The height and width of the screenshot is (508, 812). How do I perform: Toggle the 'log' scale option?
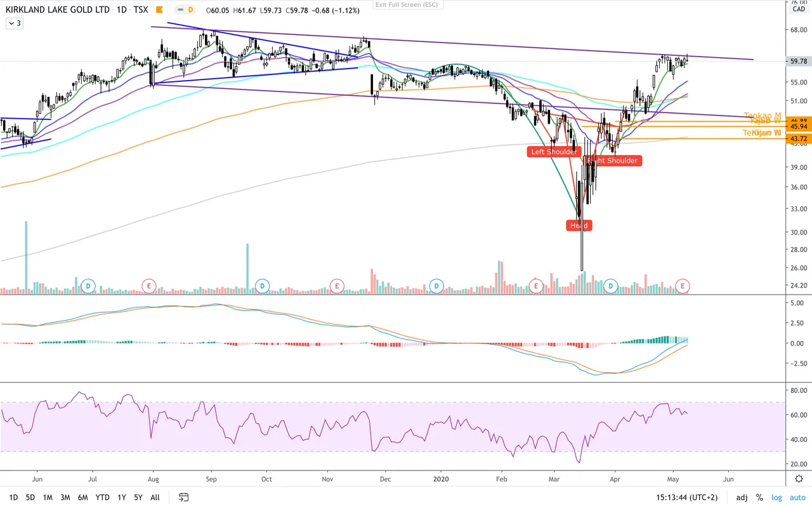point(776,497)
